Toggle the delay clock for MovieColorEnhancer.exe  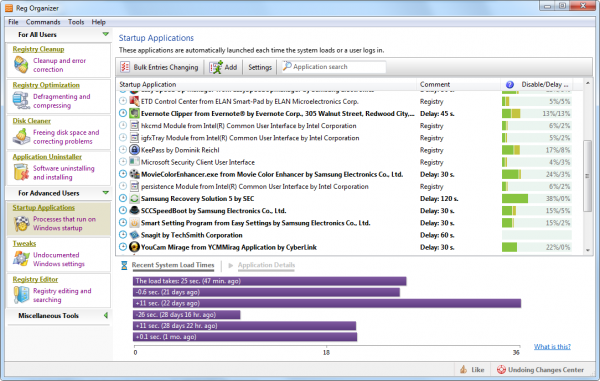123,174
